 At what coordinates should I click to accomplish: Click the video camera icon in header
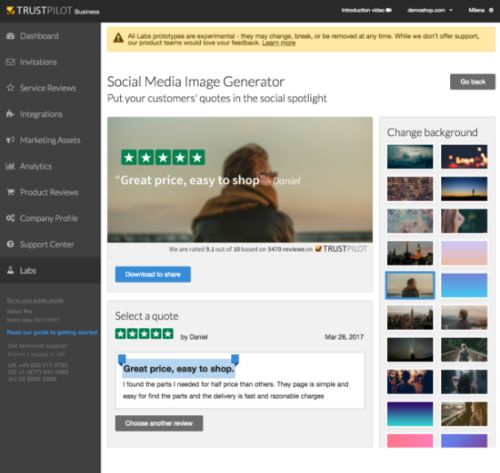pyautogui.click(x=389, y=10)
